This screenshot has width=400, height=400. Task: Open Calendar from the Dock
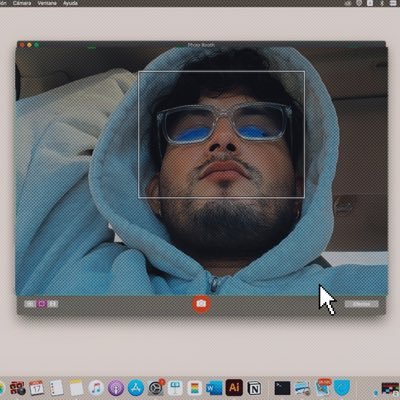click(36, 388)
